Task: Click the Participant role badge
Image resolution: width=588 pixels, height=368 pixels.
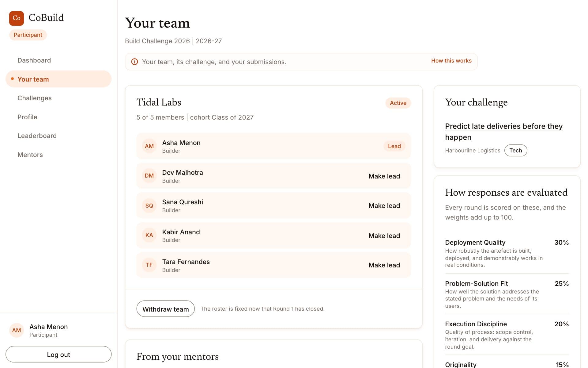Action: (28, 35)
